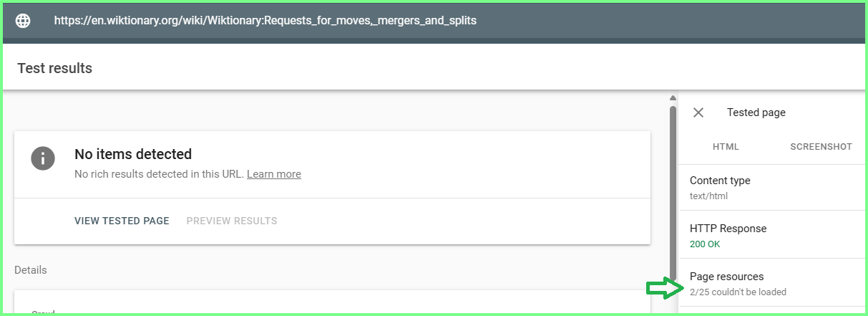Click the No items detected heading
Viewport: 868px width, 316px height.
(133, 154)
